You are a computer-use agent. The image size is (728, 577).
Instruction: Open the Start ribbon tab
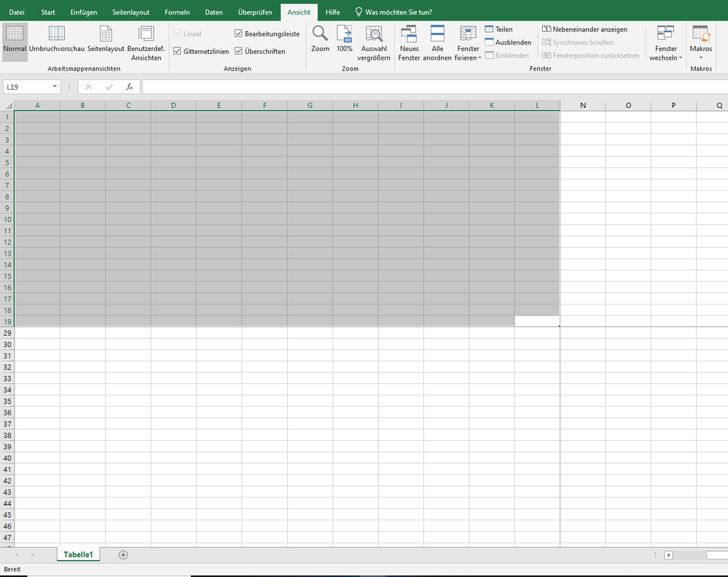(48, 12)
